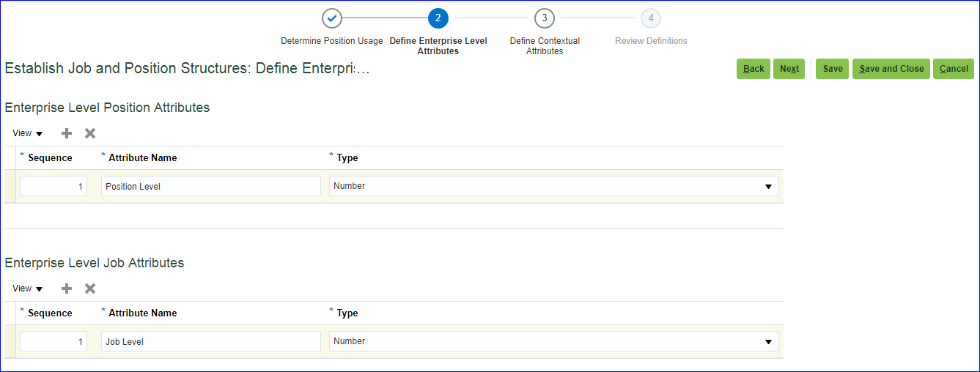Click the Save and Close button
The image size is (980, 372).
coord(891,69)
